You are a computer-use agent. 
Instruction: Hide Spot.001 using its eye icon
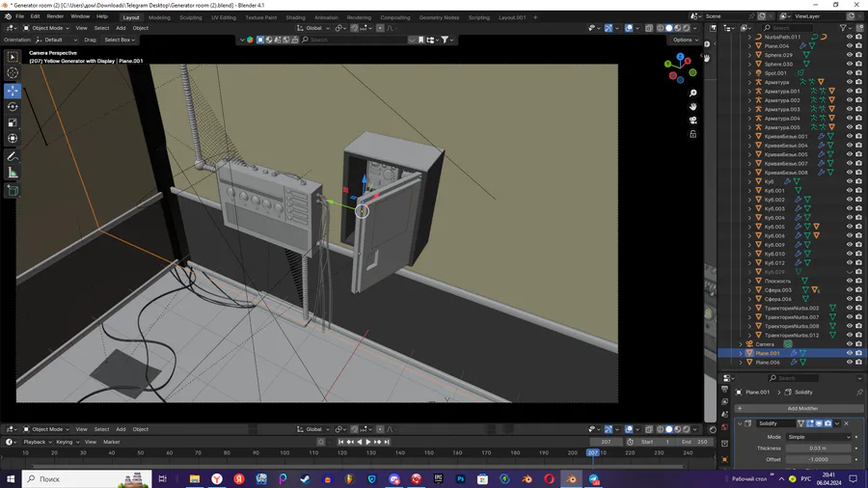pyautogui.click(x=849, y=73)
